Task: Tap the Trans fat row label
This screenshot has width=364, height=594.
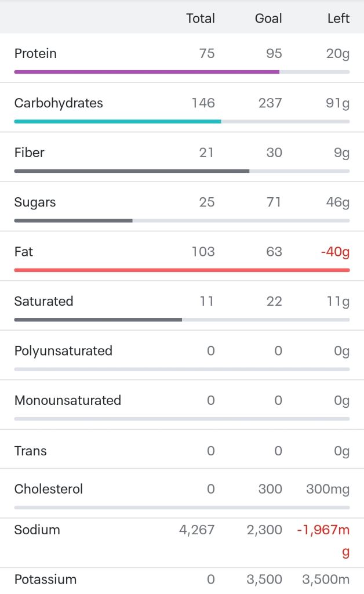Action: coord(31,451)
